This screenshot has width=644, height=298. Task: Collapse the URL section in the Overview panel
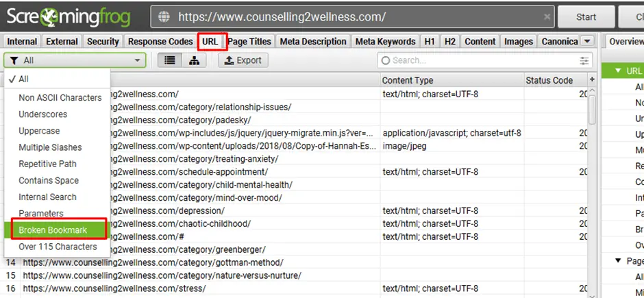[x=618, y=71]
